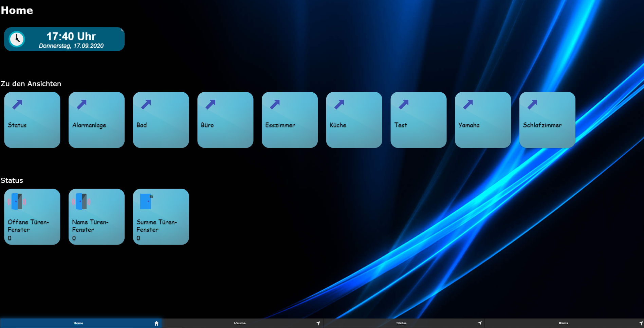Click the open door icon on Offene Türen-Fenster
The height and width of the screenshot is (328, 644).
tap(17, 201)
